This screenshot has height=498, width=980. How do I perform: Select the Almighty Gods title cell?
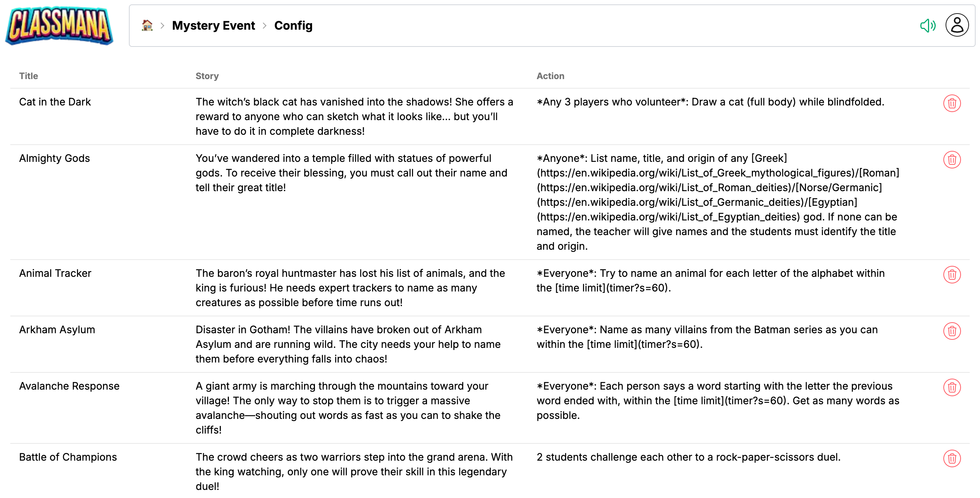point(55,158)
